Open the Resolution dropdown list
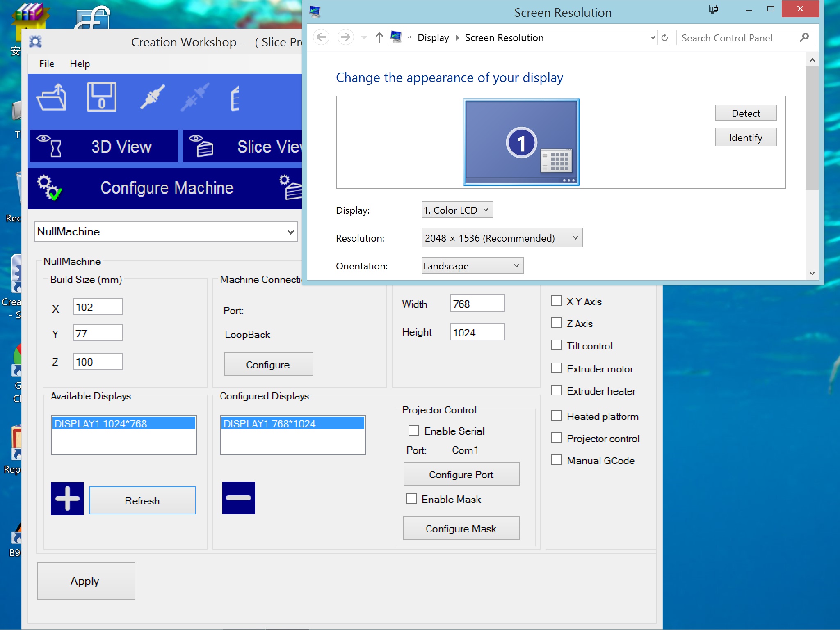The width and height of the screenshot is (840, 630). 502,238
